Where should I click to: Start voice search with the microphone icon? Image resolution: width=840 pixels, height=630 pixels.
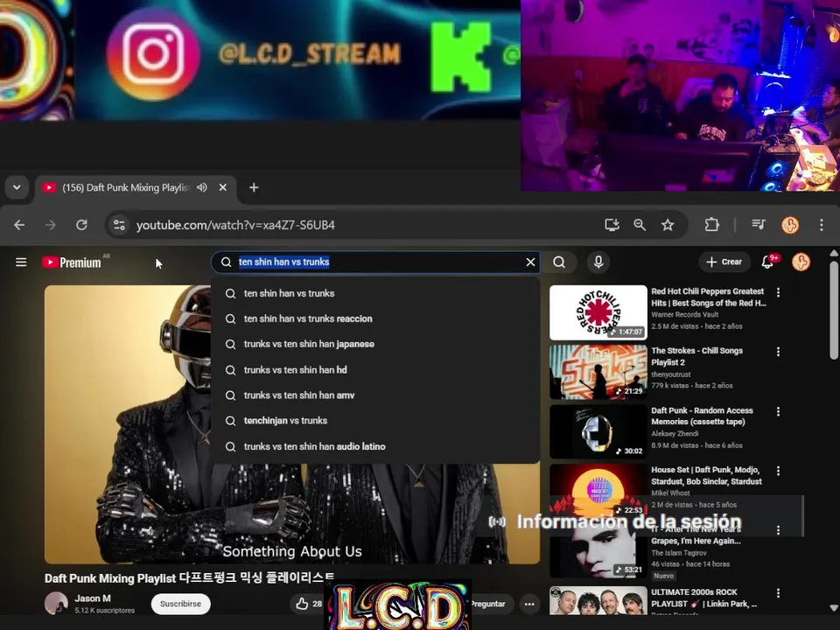598,262
